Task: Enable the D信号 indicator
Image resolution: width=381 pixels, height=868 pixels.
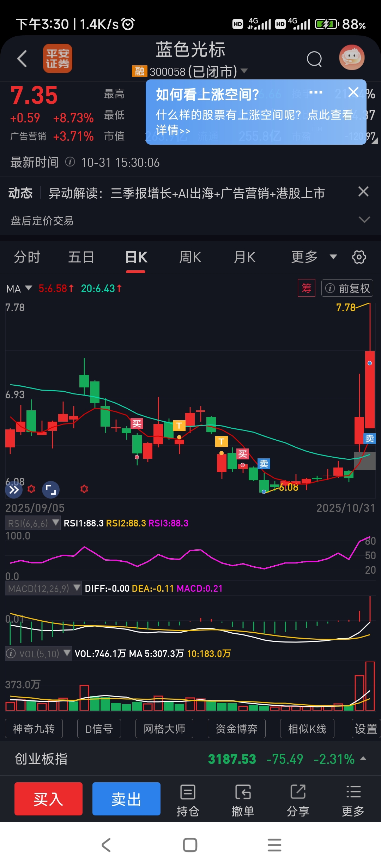Action: pos(99,729)
